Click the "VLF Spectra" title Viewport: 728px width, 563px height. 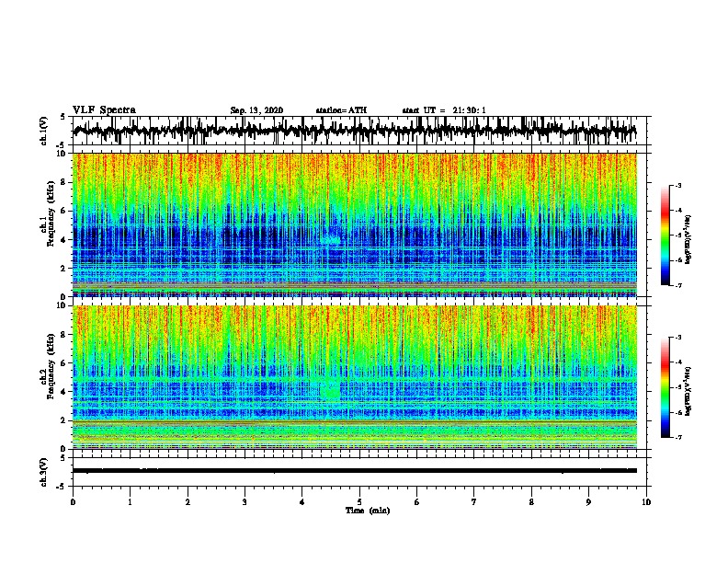coord(104,110)
